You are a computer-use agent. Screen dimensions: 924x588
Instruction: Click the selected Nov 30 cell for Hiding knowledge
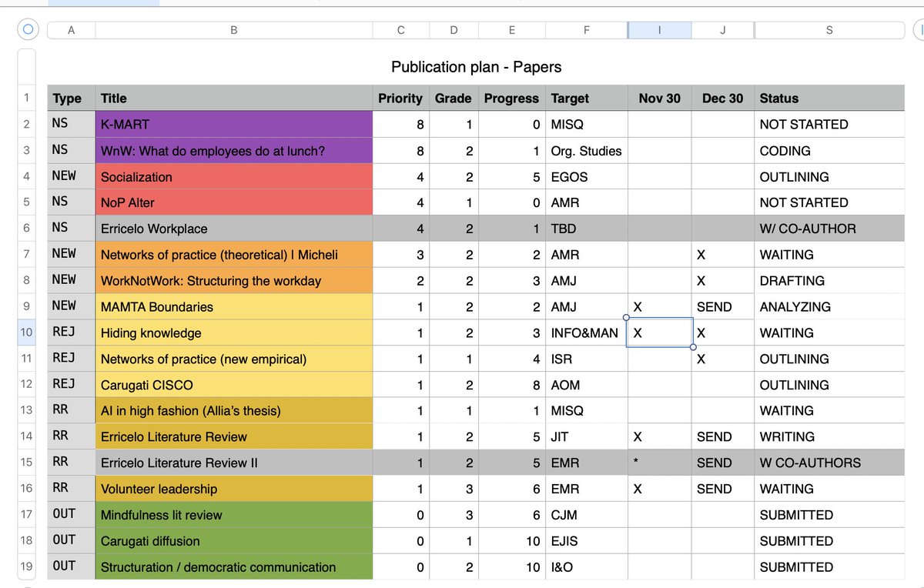660,333
